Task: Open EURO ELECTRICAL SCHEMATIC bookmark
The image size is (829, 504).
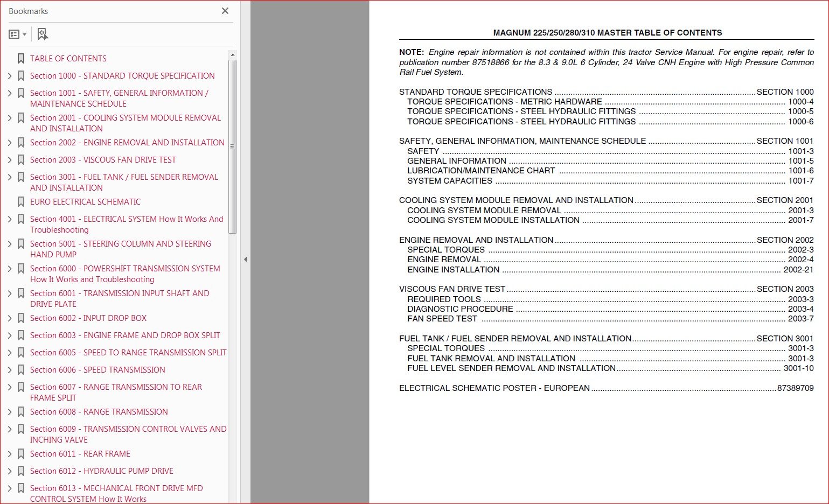Action: (x=85, y=202)
